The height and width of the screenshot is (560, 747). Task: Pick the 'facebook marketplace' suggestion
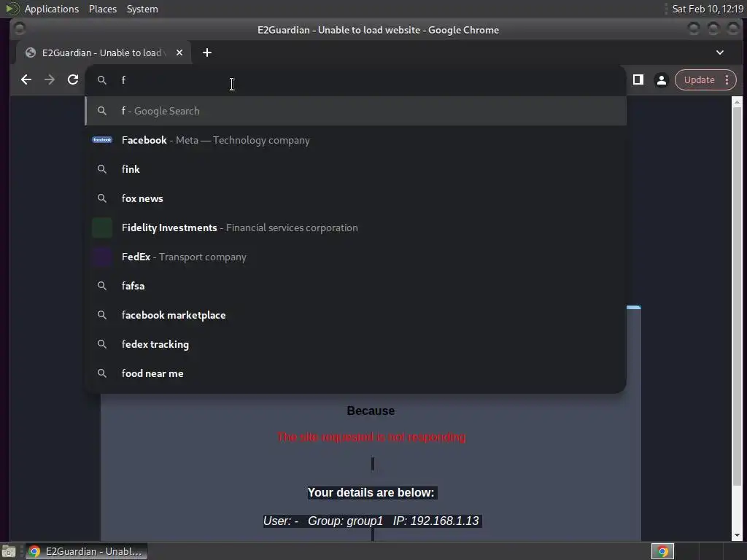[355, 315]
